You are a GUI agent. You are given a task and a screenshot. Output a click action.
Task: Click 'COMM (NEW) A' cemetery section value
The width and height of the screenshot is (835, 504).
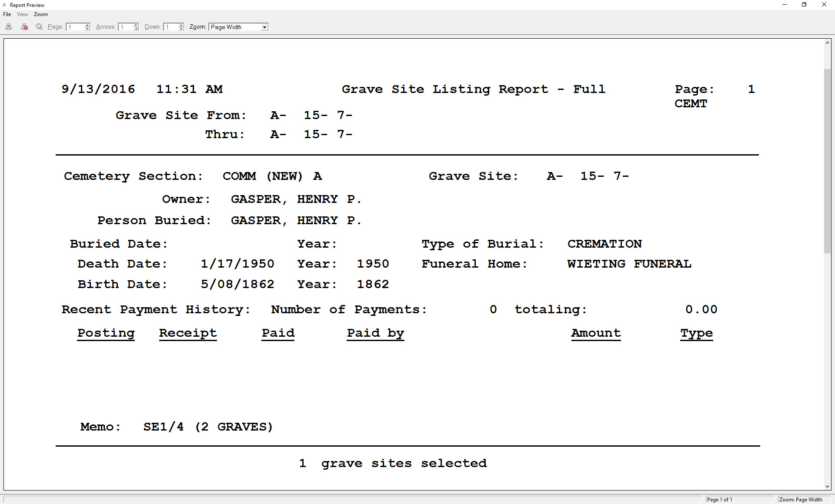272,176
